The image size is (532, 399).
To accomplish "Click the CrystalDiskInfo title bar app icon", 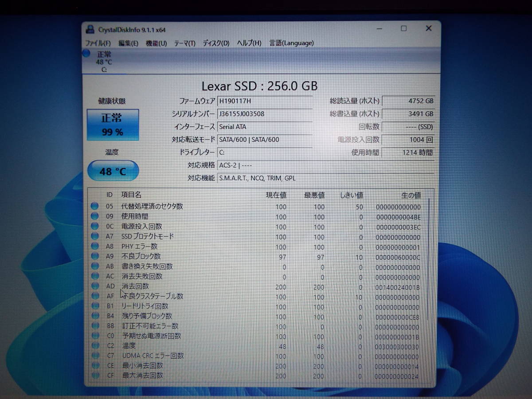I will click(x=90, y=30).
